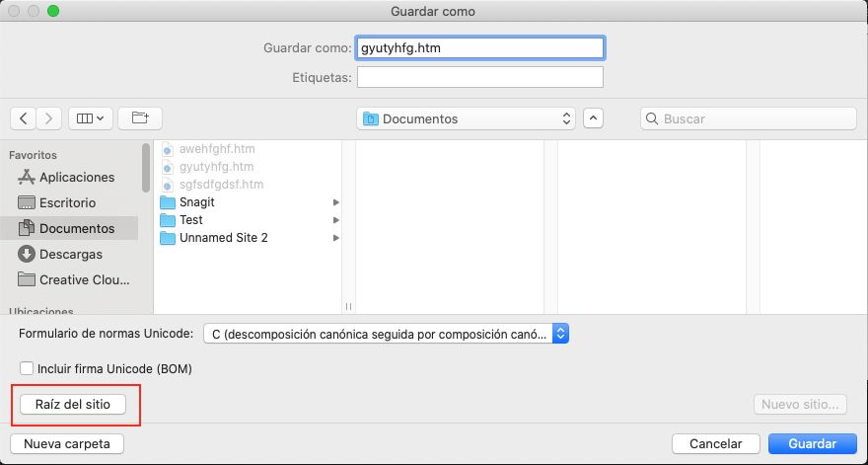
Task: Expand the Snagit folder
Action: 336,202
